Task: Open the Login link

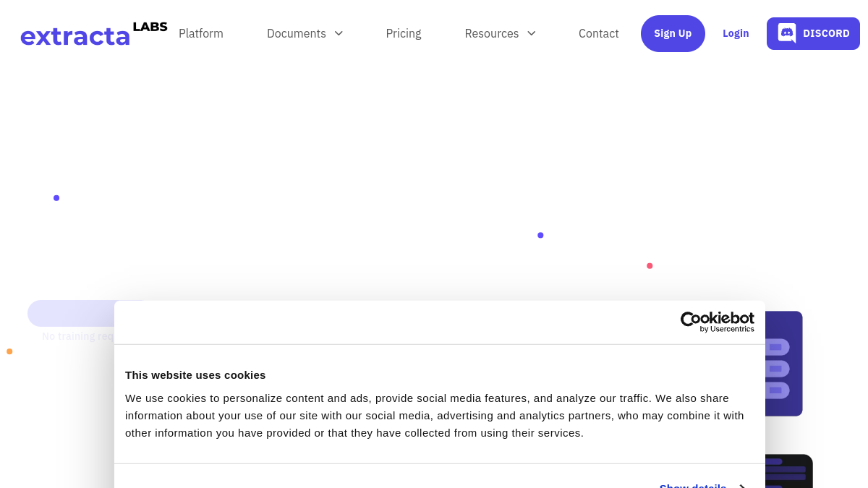Action: pos(736,33)
